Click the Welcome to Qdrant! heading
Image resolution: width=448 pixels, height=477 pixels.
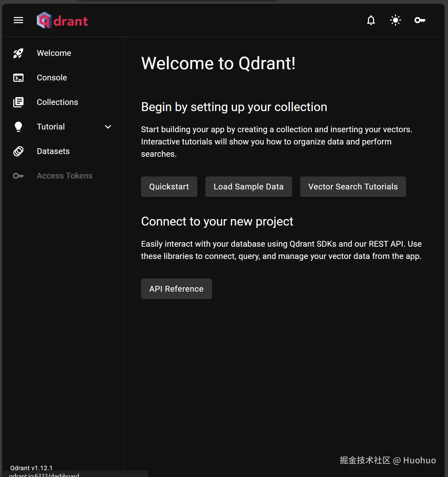coord(218,63)
